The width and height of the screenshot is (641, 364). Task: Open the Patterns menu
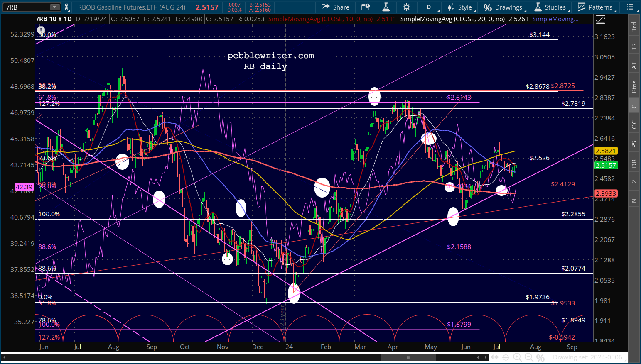(596, 7)
